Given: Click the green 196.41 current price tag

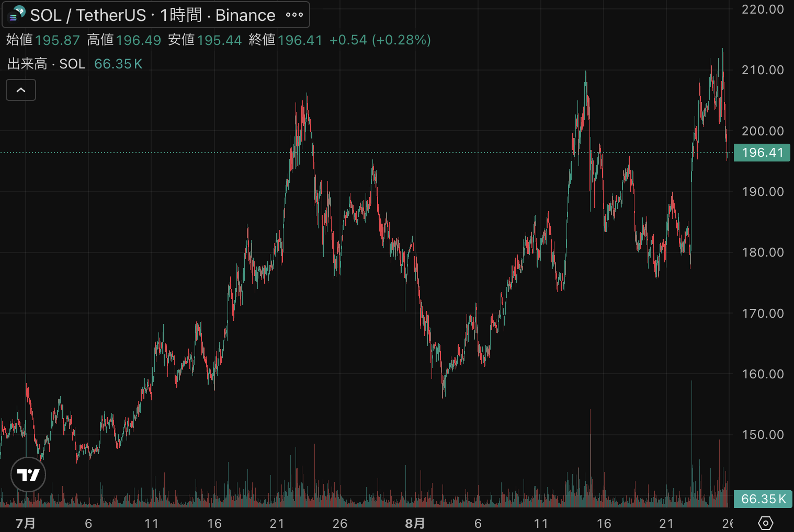Looking at the screenshot, I should click(x=762, y=153).
